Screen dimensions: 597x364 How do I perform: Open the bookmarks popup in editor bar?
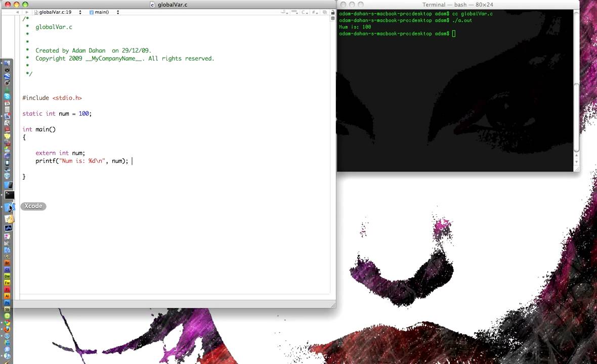[x=284, y=12]
